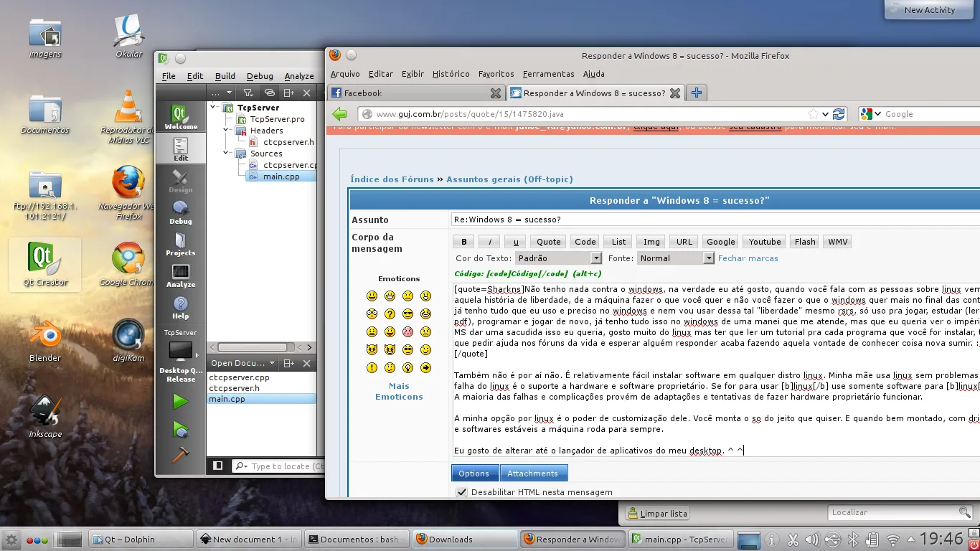This screenshot has height=551, width=980.
Task: Open a new Firefox tab
Action: [697, 93]
